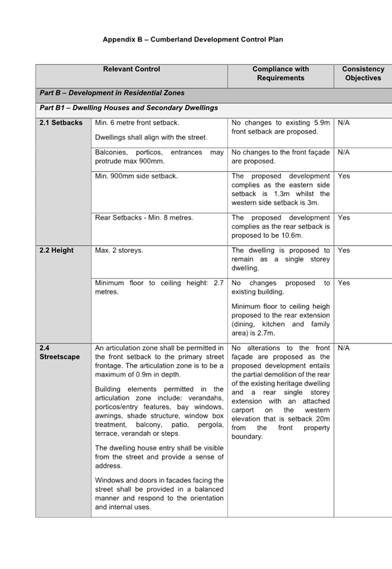The width and height of the screenshot is (392, 569).
Task: Click 'dwelling house entry shall be visible' paragraph
Action: click(159, 457)
